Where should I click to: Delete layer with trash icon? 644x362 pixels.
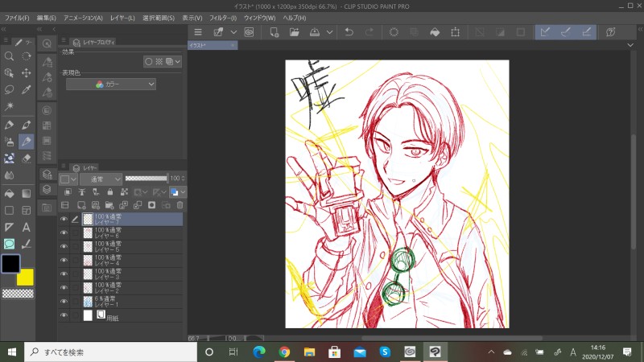click(x=180, y=205)
